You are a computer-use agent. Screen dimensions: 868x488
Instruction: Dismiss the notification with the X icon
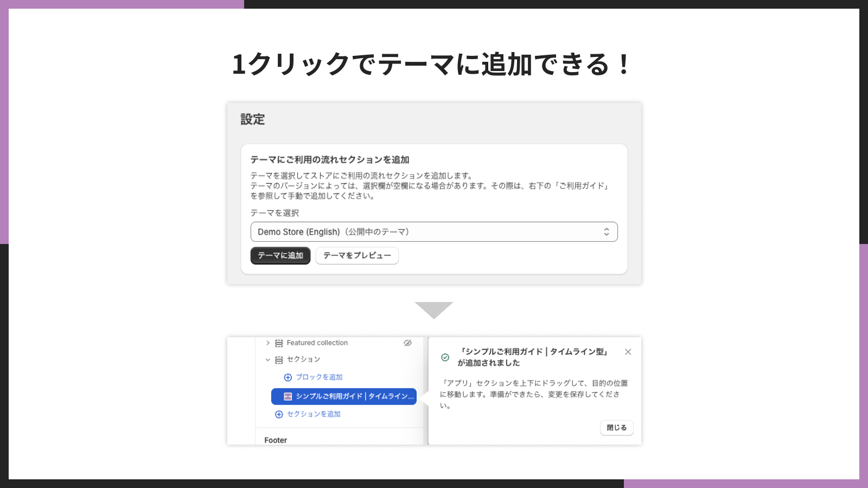(628, 352)
